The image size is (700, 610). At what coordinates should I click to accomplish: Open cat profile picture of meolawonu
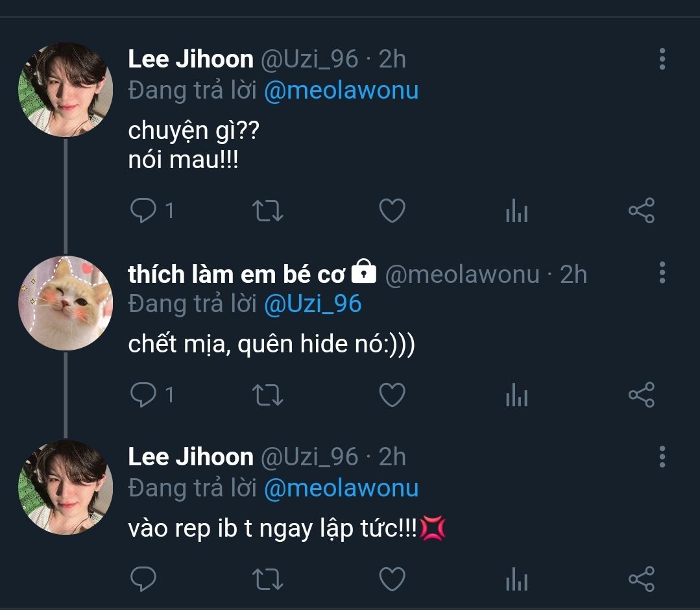66,303
